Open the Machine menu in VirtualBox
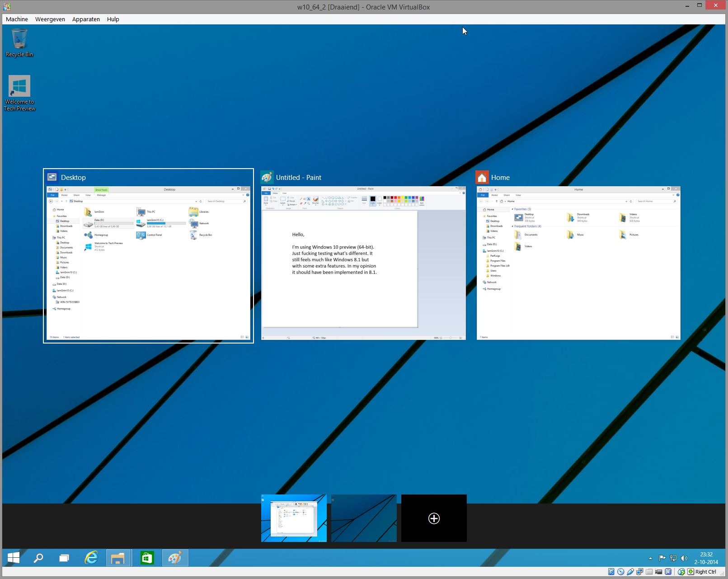The width and height of the screenshot is (728, 579). click(17, 19)
